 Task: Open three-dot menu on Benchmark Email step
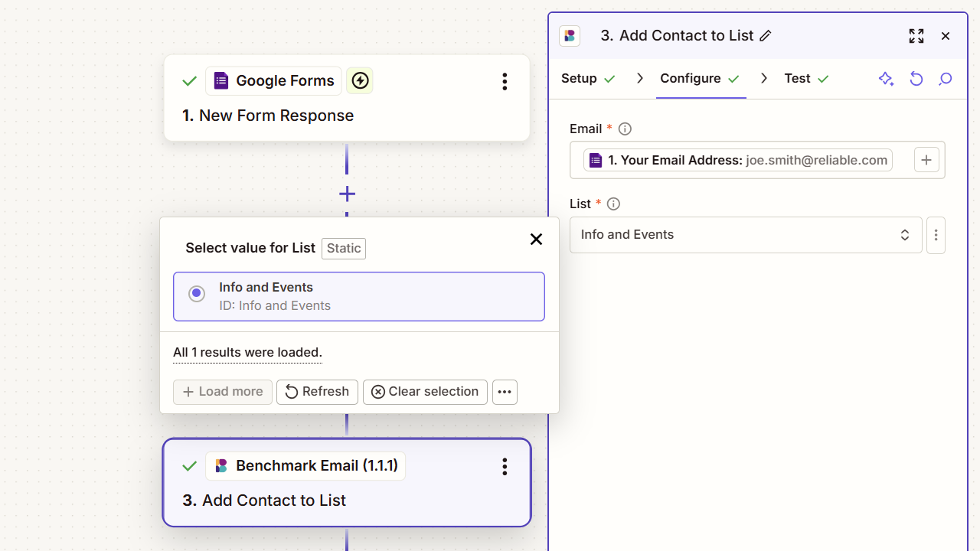505,466
